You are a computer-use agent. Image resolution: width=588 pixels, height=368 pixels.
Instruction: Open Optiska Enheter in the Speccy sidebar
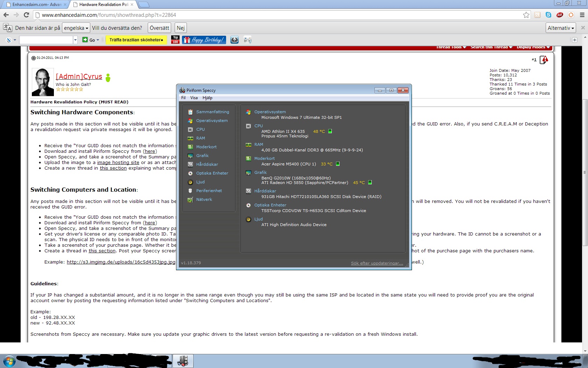pyautogui.click(x=212, y=173)
